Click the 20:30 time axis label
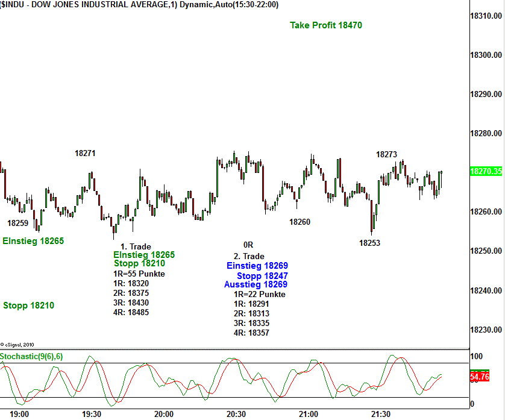 (x=236, y=415)
